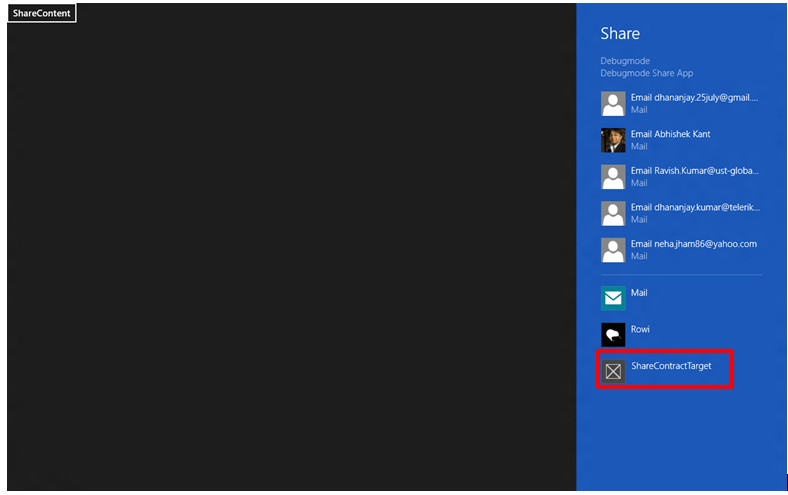
Task: Select the Mail label in app list
Action: click(639, 293)
